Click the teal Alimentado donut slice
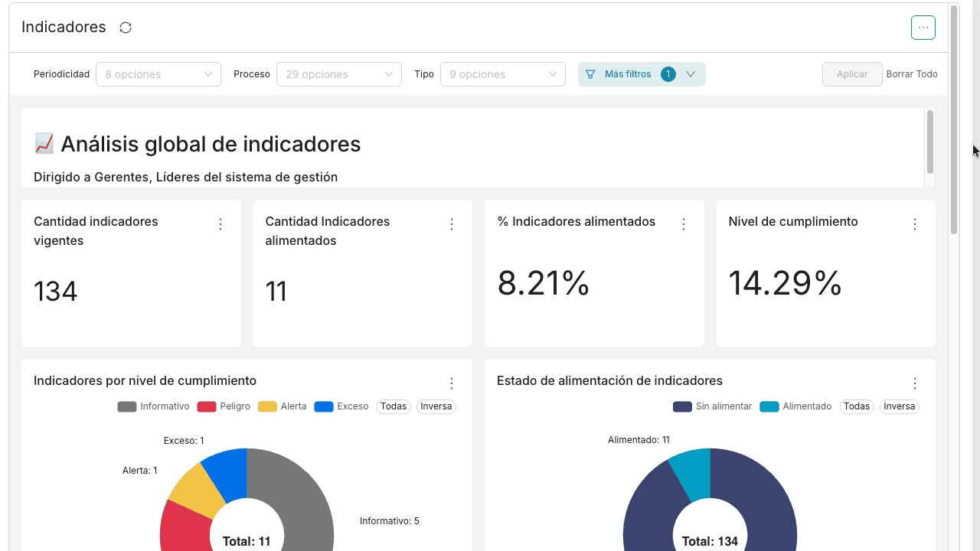The height and width of the screenshot is (551, 980). [693, 473]
